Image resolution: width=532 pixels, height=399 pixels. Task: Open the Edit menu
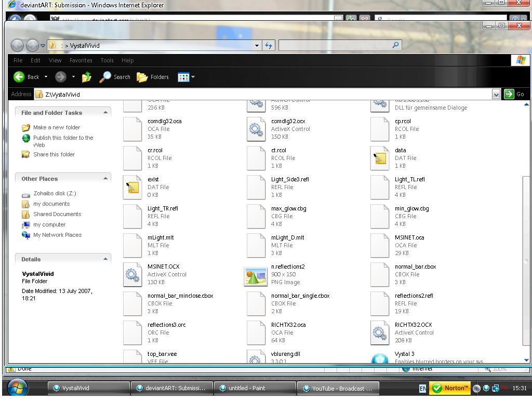click(35, 60)
